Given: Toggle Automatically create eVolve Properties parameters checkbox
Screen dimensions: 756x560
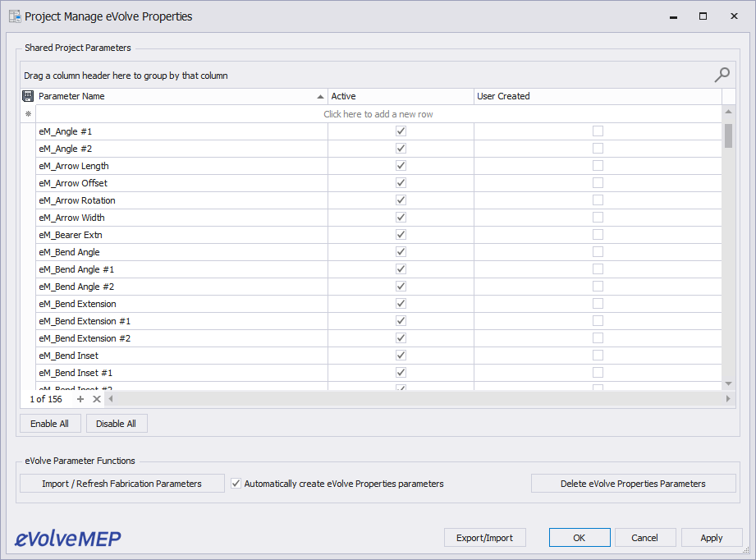Looking at the screenshot, I should click(x=236, y=484).
